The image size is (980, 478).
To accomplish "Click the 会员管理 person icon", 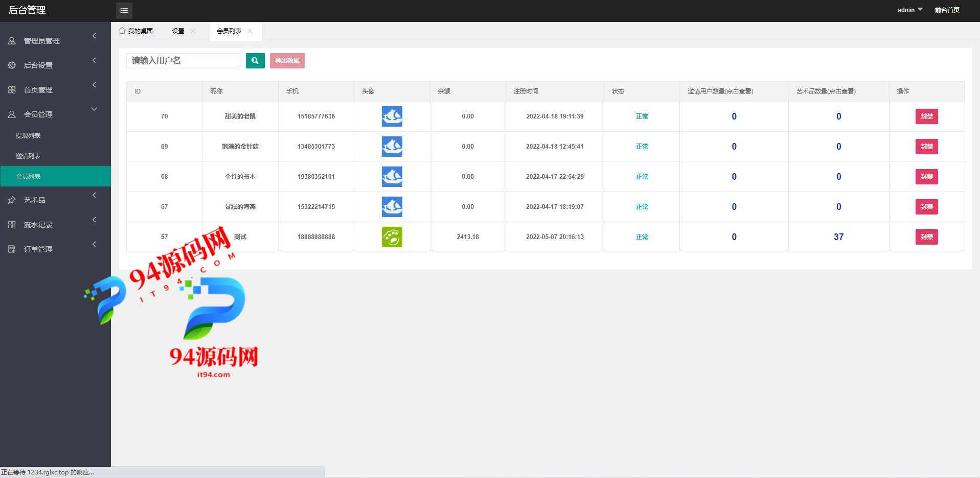I will tap(12, 114).
